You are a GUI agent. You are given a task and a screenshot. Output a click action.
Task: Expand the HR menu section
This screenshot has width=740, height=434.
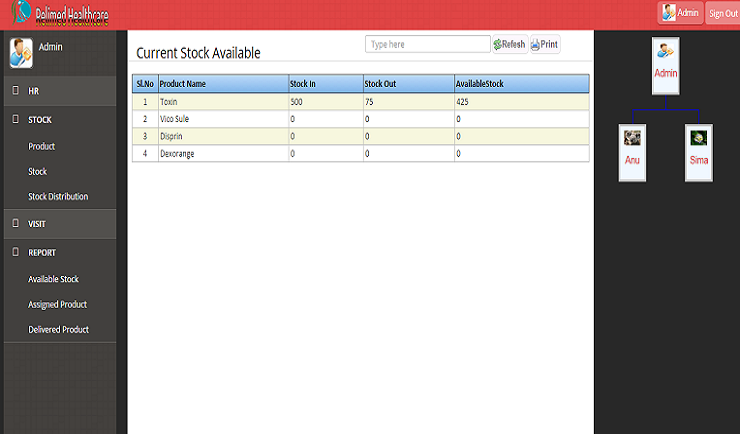click(x=34, y=91)
